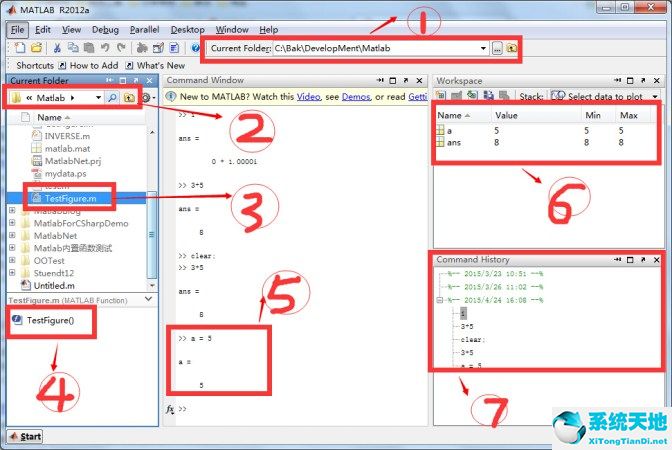Open the View menu
Viewport: 672px width, 450px height.
pyautogui.click(x=72, y=30)
